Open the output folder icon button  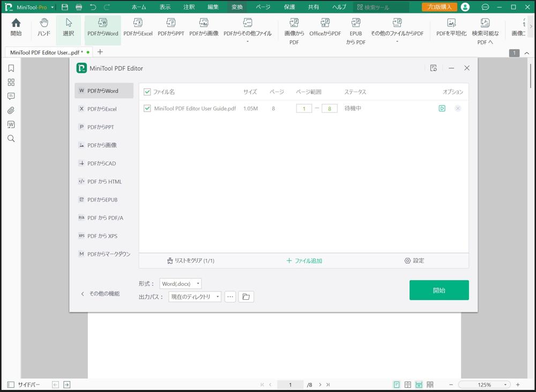coord(246,297)
